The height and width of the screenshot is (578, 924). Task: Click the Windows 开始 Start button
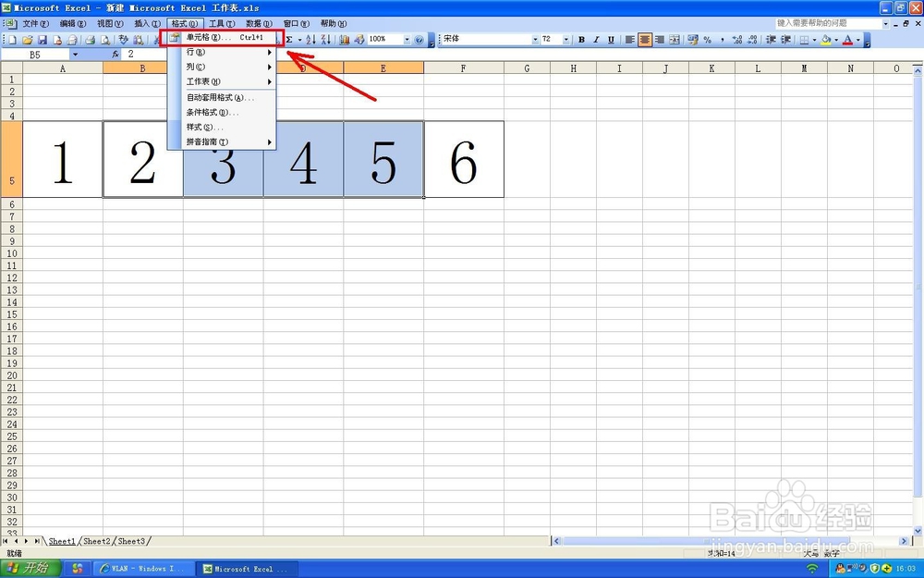click(30, 569)
